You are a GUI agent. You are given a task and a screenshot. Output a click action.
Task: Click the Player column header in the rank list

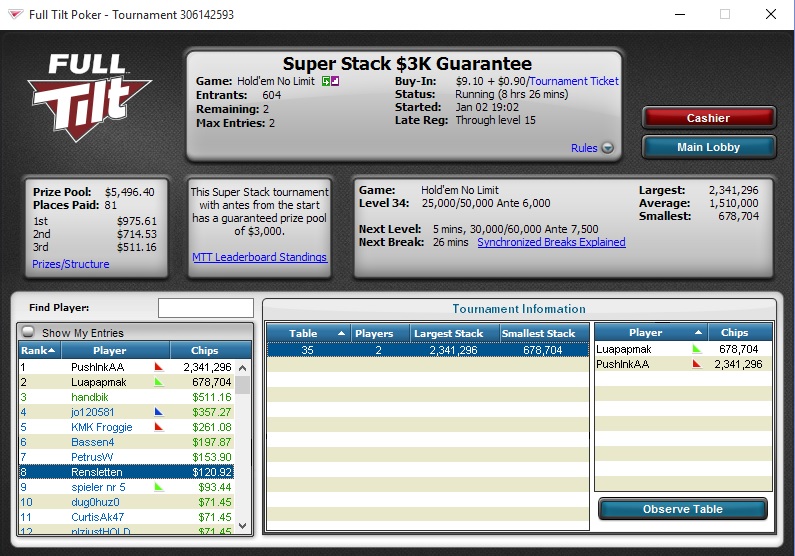click(x=115, y=350)
